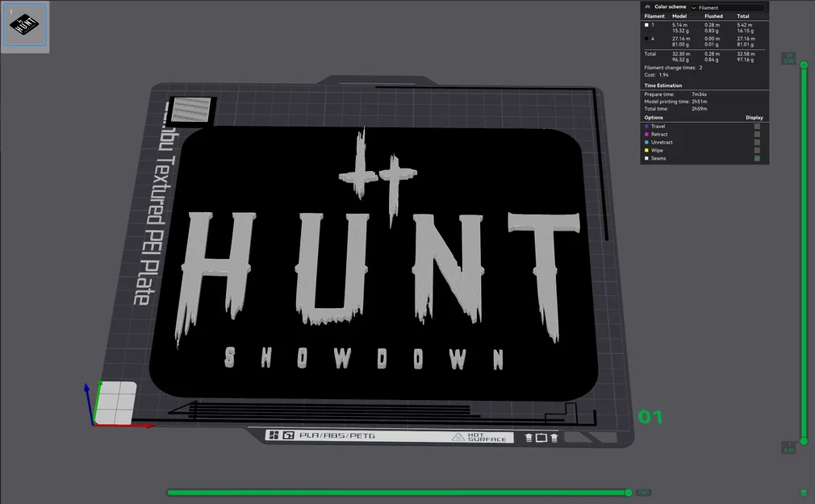815x504 pixels.
Task: Click Filament 1 white color swatch
Action: pos(646,24)
